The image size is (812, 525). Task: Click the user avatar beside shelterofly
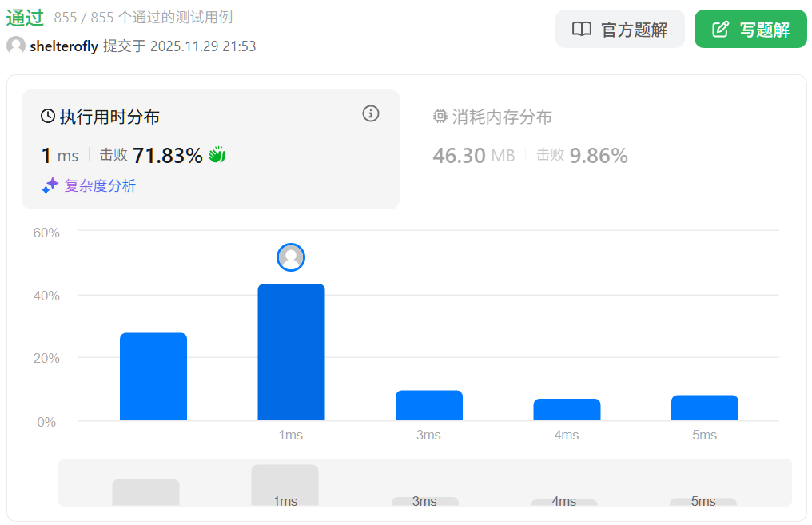(15, 46)
